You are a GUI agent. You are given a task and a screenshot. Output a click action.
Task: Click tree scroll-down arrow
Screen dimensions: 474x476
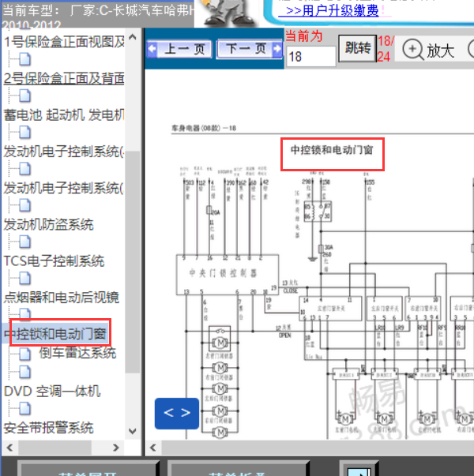133,431
